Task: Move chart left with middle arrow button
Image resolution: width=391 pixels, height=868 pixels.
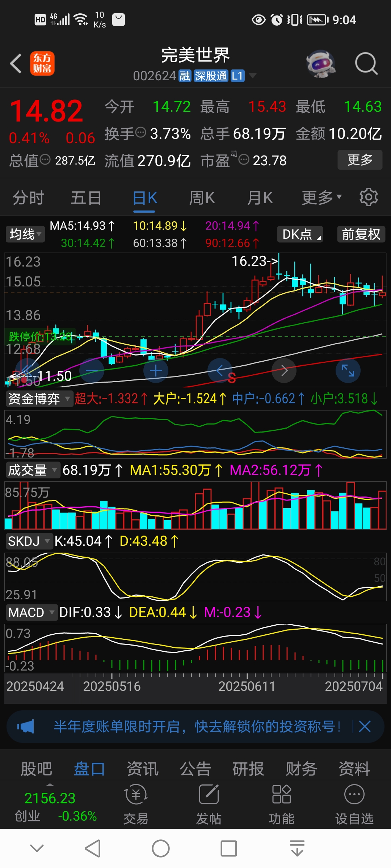Action: 220,370
